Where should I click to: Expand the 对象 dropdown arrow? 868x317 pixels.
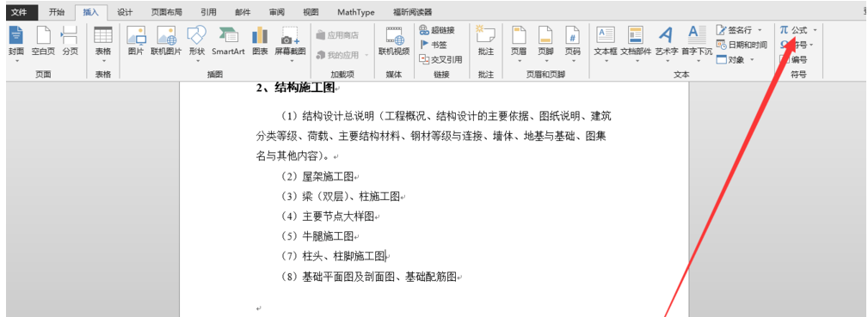pos(753,60)
